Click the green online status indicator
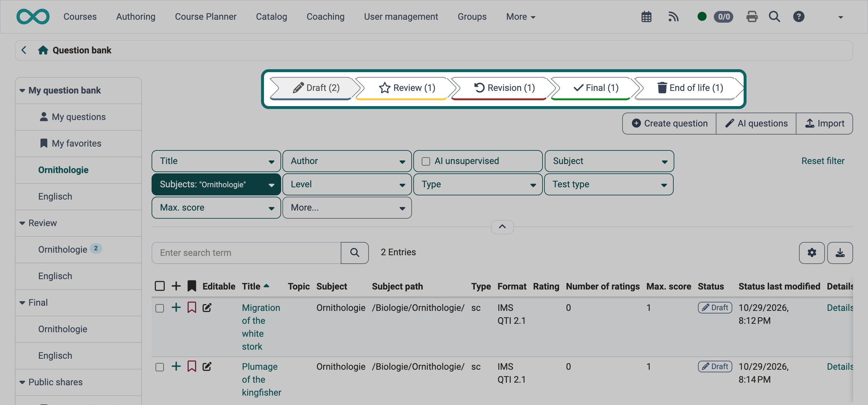 click(x=702, y=17)
